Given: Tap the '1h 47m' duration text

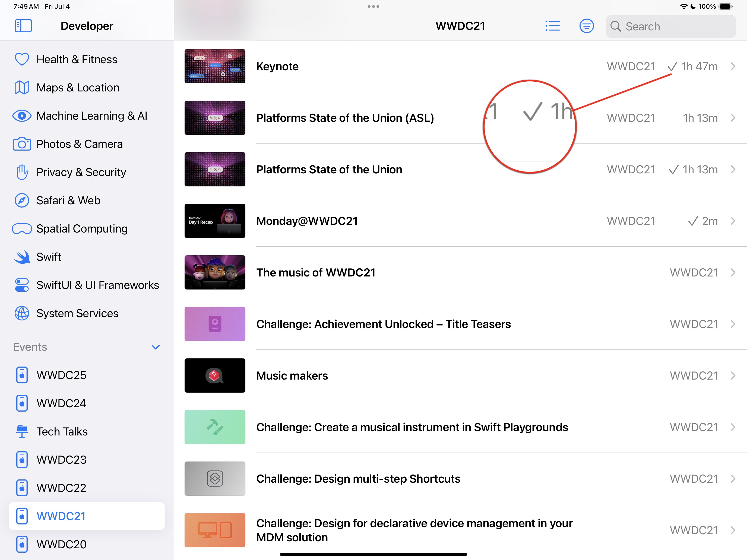Looking at the screenshot, I should pyautogui.click(x=699, y=66).
